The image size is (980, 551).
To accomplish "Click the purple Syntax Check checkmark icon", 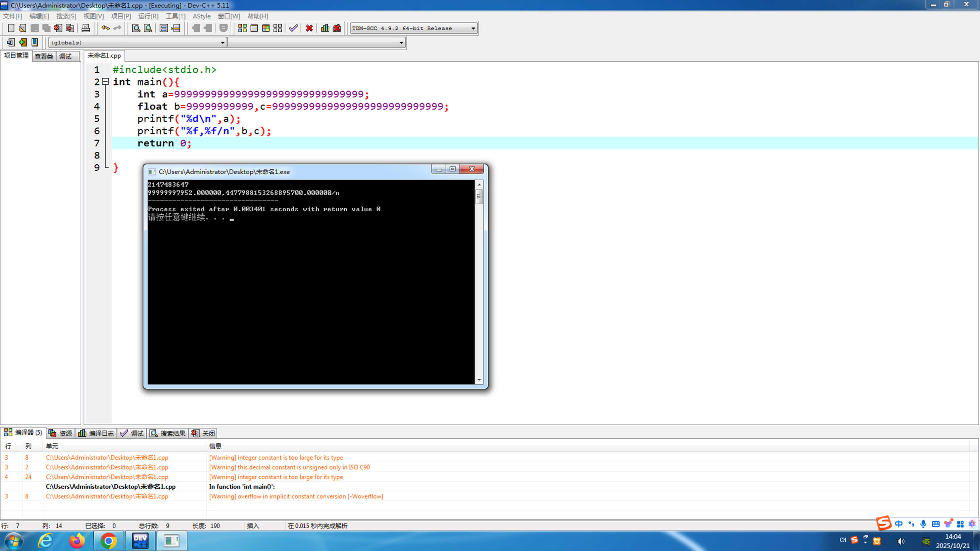I will (293, 28).
